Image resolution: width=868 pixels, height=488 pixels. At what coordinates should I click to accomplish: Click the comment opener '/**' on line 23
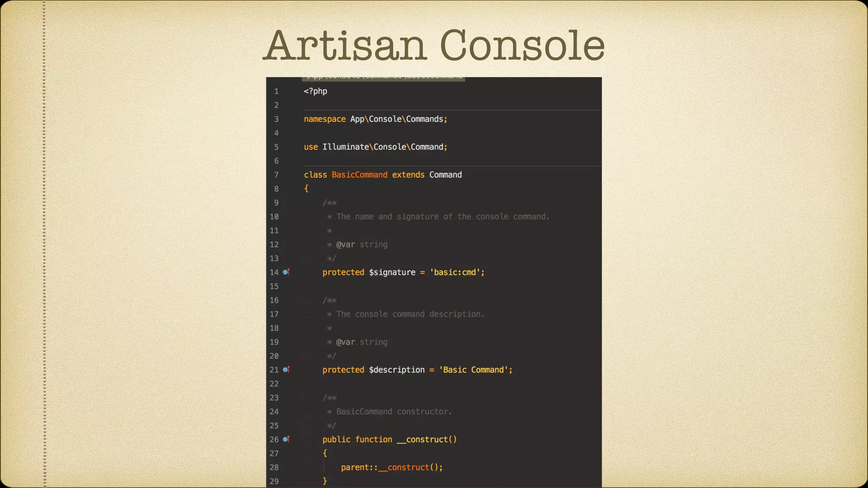coord(330,398)
